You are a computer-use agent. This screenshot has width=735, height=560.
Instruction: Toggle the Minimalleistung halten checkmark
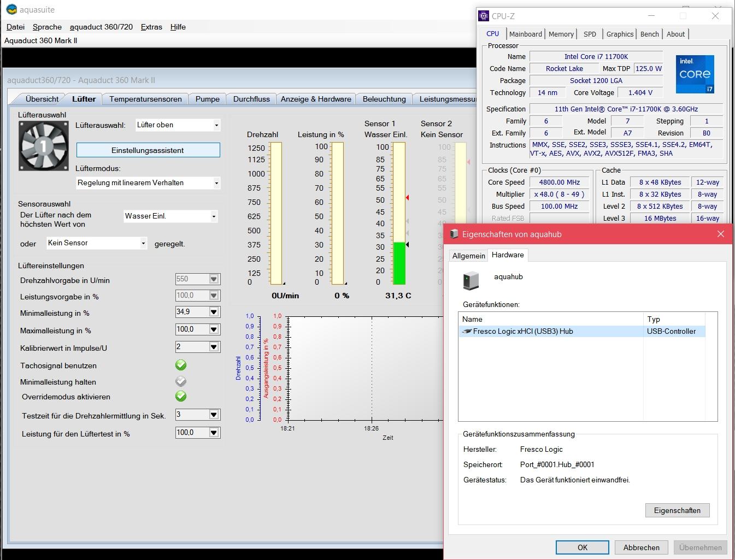pos(181,381)
